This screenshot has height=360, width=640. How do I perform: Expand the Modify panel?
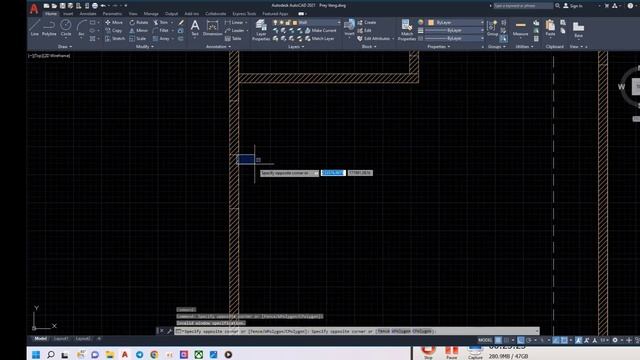[144, 47]
